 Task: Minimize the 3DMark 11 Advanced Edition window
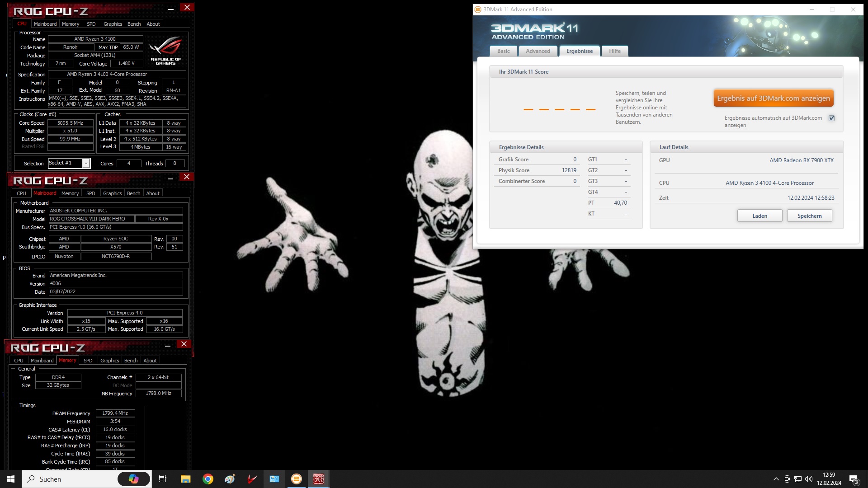[812, 9]
